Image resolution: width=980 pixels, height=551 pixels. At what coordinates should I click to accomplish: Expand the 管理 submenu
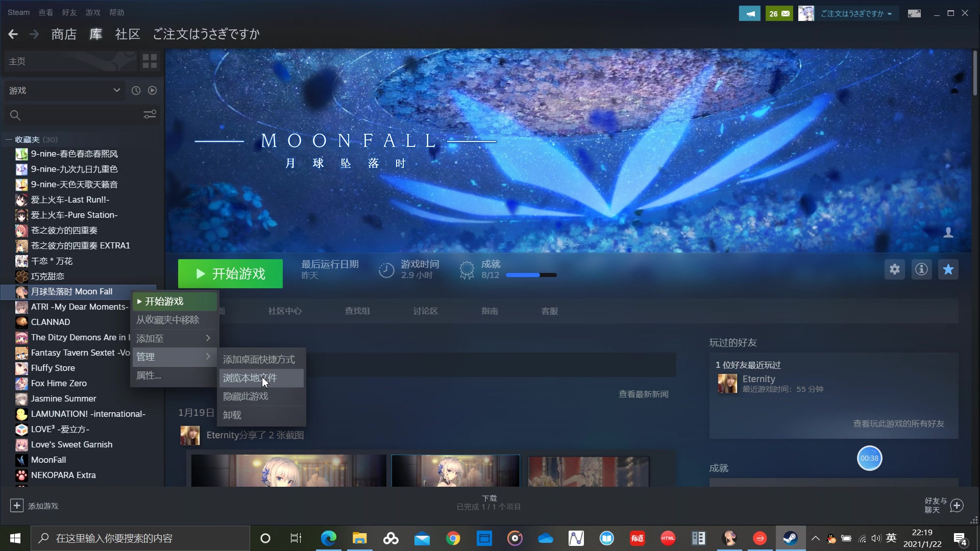[x=174, y=357]
